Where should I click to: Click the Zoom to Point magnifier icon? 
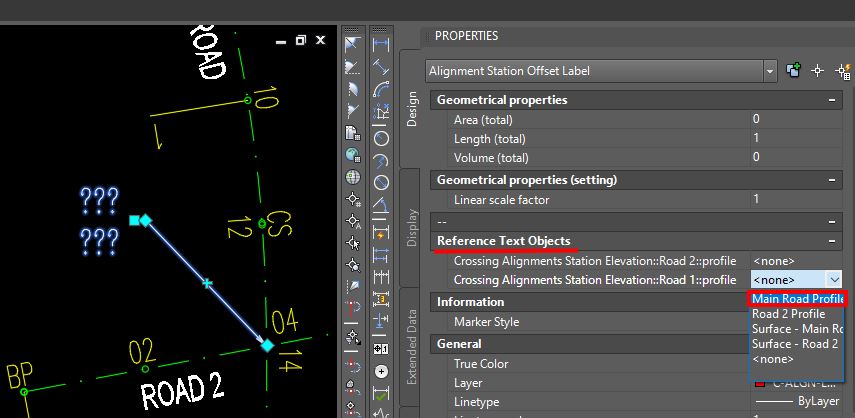(353, 266)
